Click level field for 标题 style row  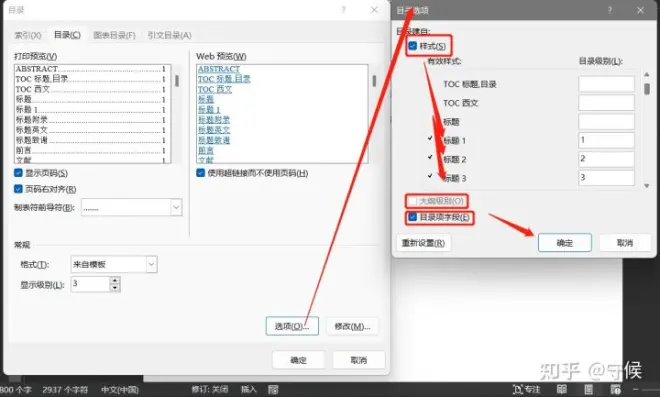pyautogui.click(x=607, y=122)
